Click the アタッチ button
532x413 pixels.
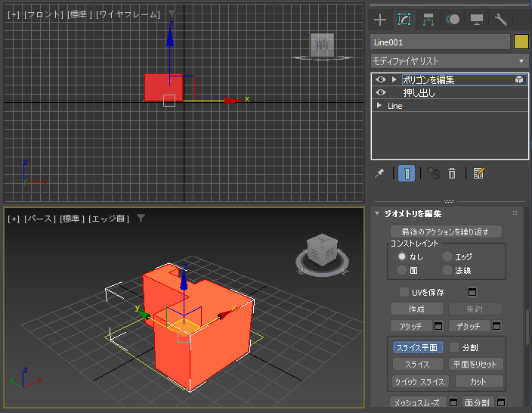tap(411, 326)
